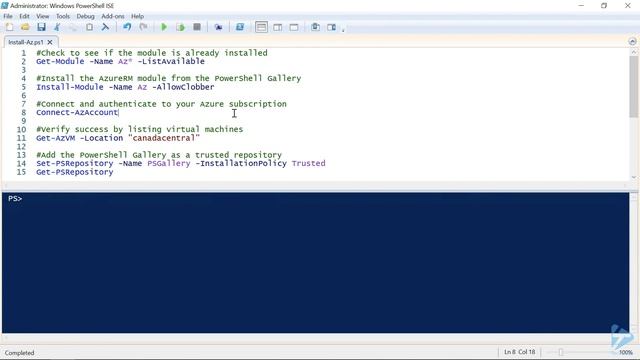Show script pane on the right
This screenshot has width=640, height=360.
pos(278,27)
